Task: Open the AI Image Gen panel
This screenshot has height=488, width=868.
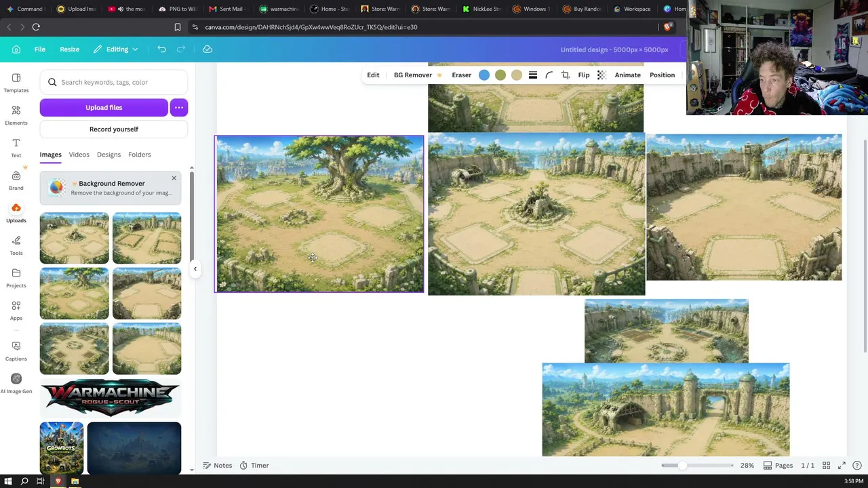Action: click(x=16, y=384)
